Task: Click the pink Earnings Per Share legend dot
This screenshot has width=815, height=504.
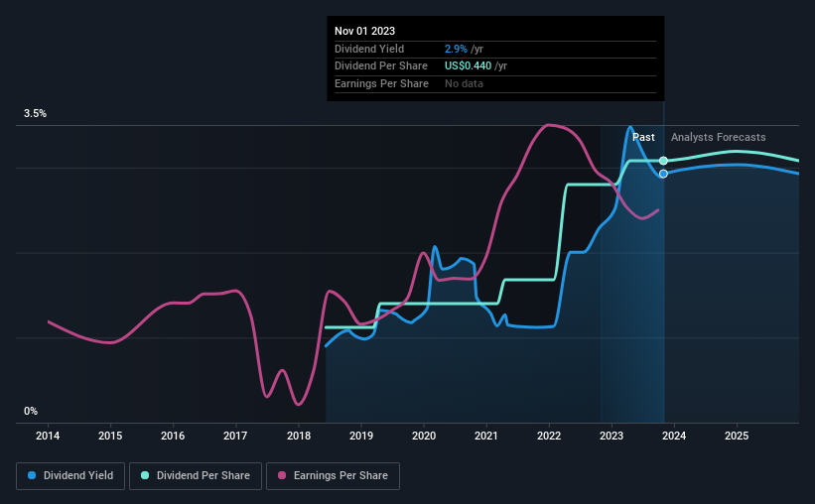Action: coord(282,475)
